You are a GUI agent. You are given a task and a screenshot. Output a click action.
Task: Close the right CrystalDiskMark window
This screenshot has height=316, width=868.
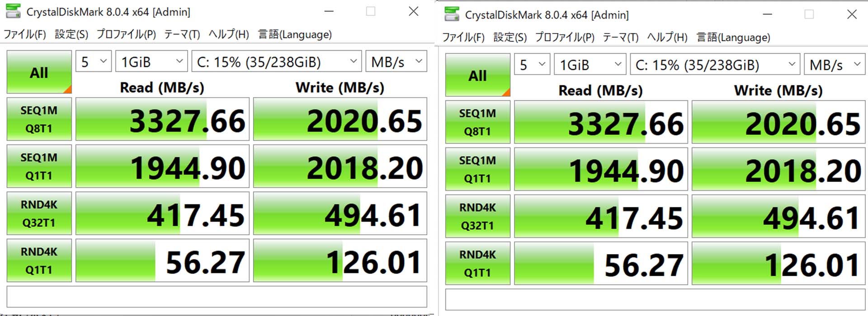tap(852, 14)
